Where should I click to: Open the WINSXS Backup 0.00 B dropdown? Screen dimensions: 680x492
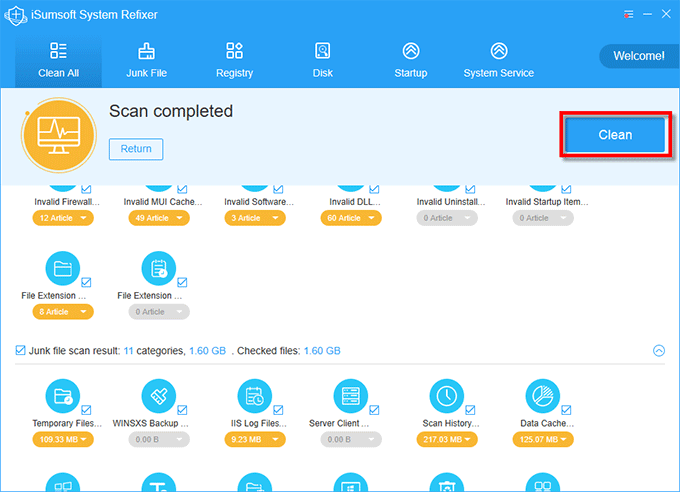(x=159, y=439)
